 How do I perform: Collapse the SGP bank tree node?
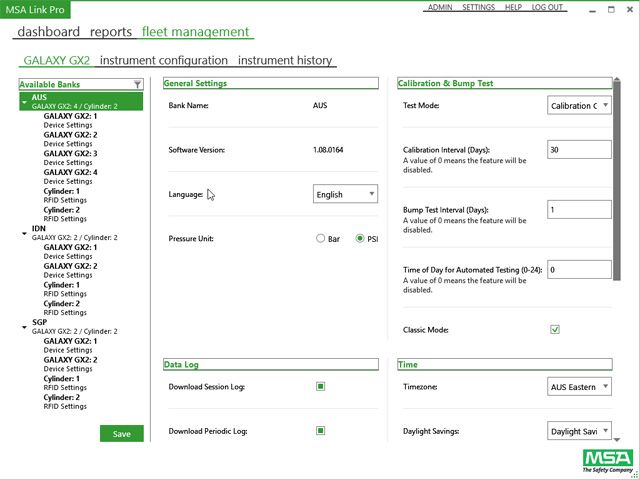click(x=24, y=324)
